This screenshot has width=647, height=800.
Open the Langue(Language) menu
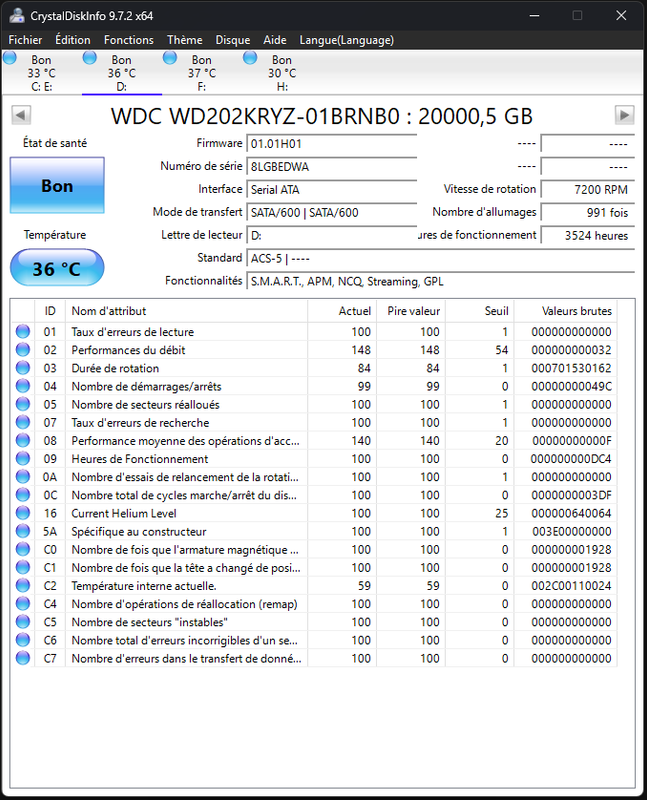(346, 40)
